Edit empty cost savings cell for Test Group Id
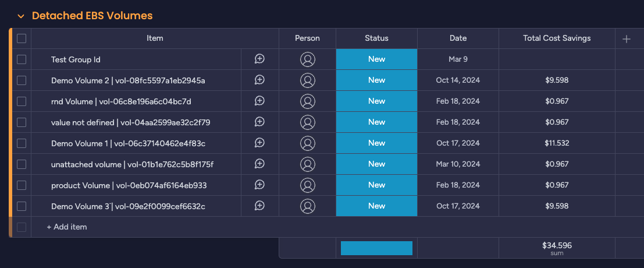Screen dimensions: 644x268 (x=557, y=59)
